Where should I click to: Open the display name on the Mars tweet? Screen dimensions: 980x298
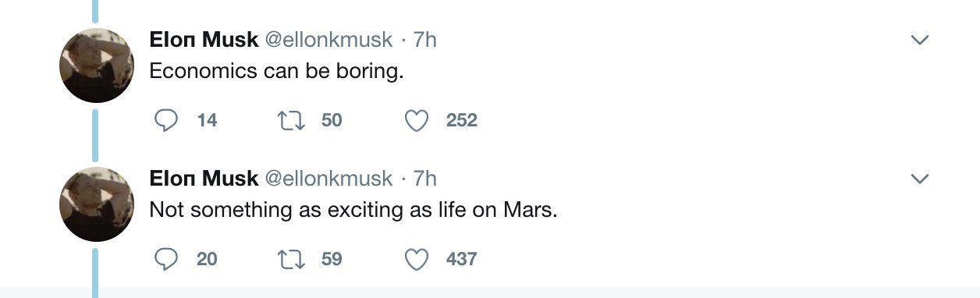[x=204, y=179]
